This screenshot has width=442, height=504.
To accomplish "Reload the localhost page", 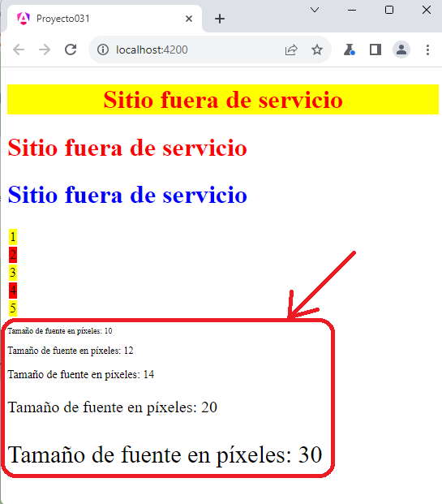I will (x=71, y=50).
